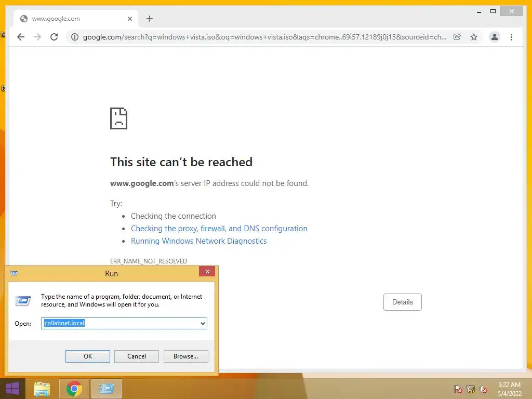This screenshot has height=399, width=532.
Task: Click 'Checking the connection' suggestion text
Action: pos(174,216)
